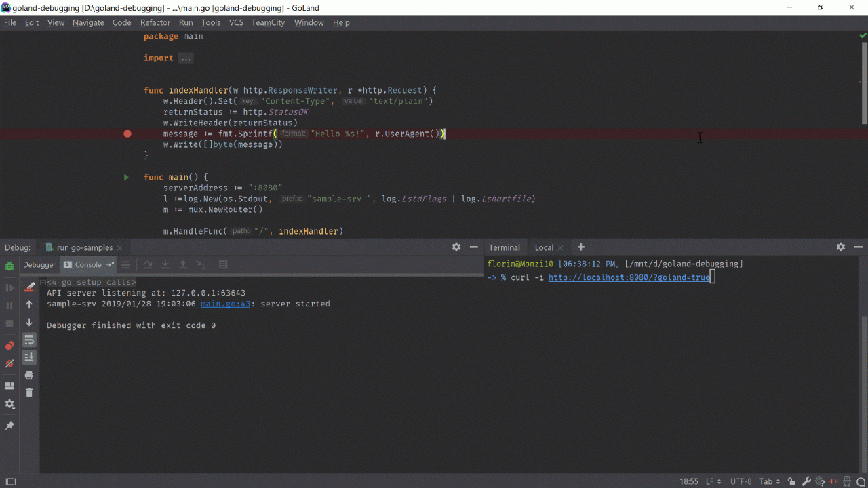Click the Step Into icon
This screenshot has height=488, width=868.
pyautogui.click(x=165, y=265)
